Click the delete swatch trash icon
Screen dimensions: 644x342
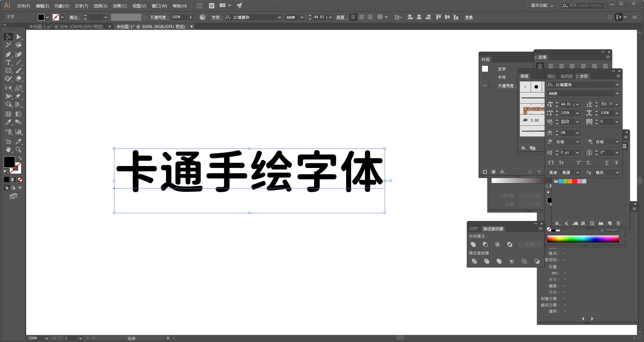[618, 223]
